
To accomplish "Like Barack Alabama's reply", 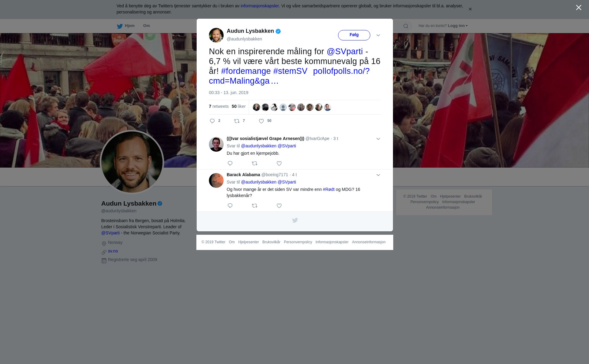I will point(279,206).
